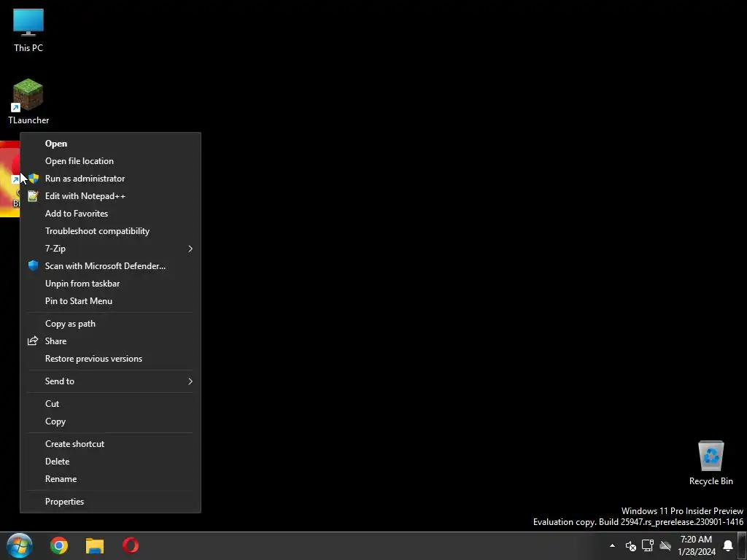Select Restore previous versions

[x=110, y=359]
